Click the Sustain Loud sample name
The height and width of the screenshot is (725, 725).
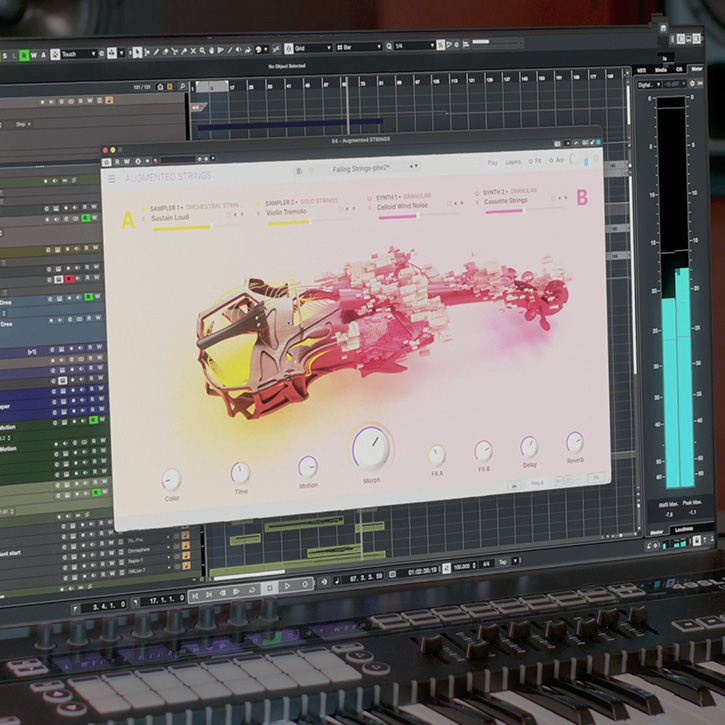pos(170,217)
